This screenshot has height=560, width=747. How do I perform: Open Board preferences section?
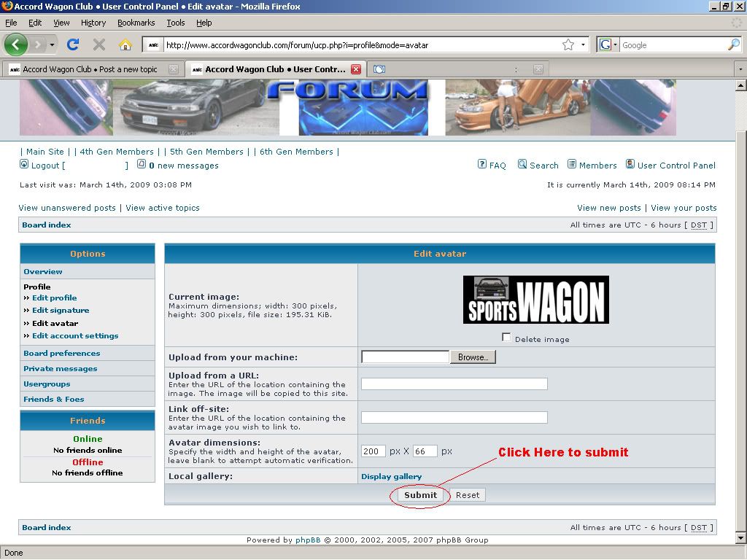pos(62,354)
